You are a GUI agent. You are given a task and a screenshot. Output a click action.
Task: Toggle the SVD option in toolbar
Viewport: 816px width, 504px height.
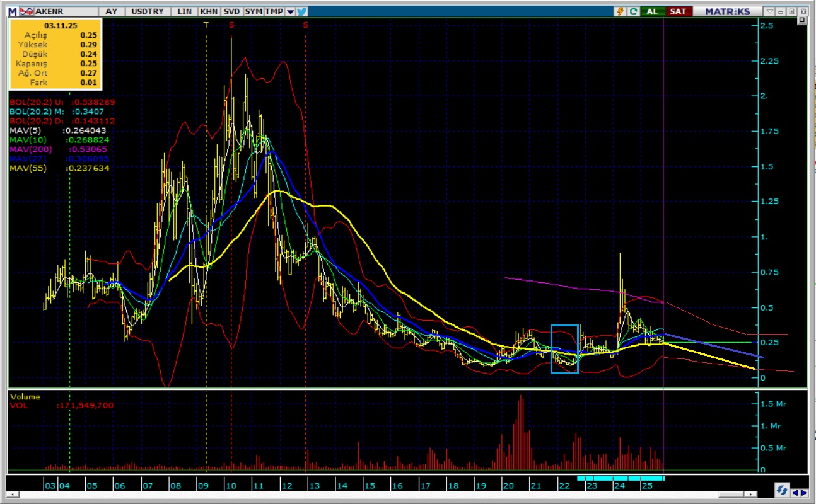coord(231,11)
